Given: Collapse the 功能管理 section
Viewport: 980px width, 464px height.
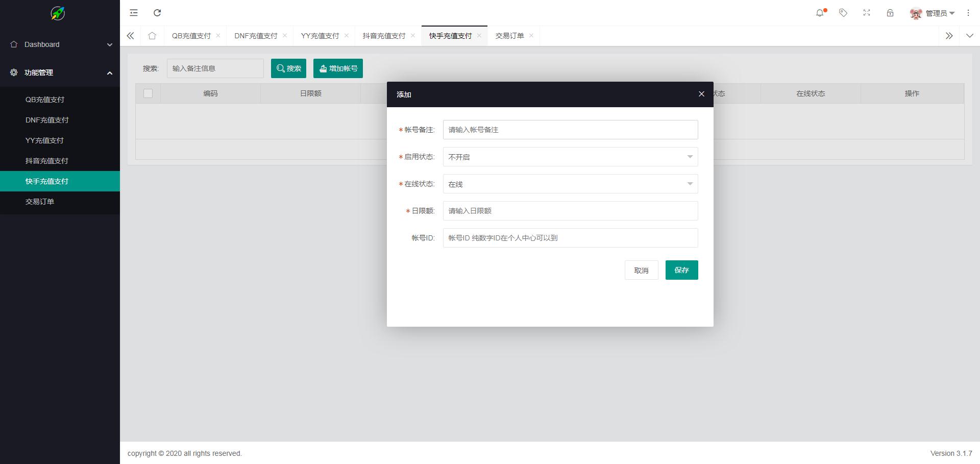Looking at the screenshot, I should 60,72.
